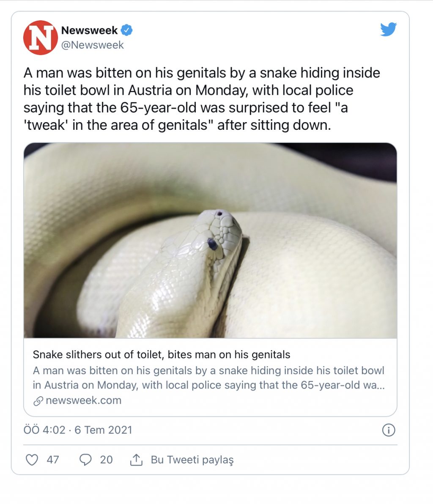Open the tweet info circle icon
This screenshot has height=504, width=433.
click(388, 430)
